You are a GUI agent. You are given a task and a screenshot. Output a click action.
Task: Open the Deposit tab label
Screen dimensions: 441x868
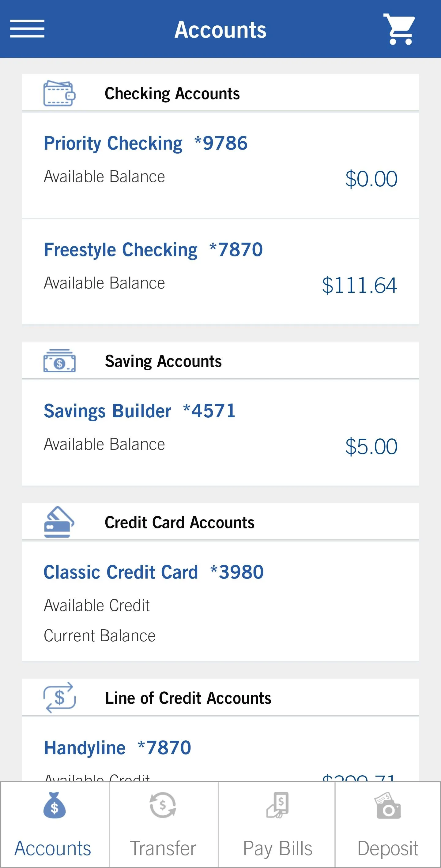tap(388, 848)
